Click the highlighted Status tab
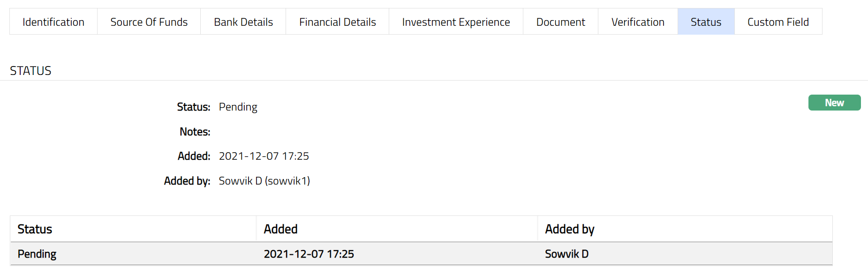The image size is (868, 274). [706, 22]
